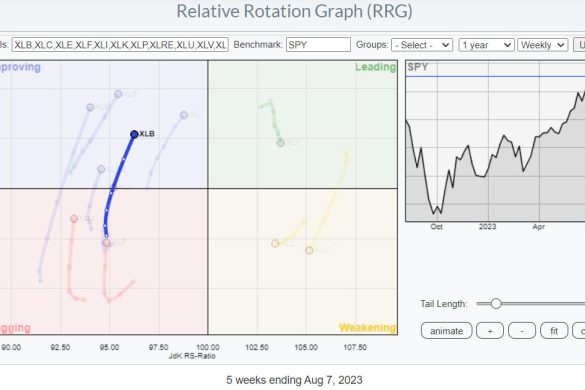Screen dimensions: 585x390
Task: Expand the Weekly timeframe dropdown
Action: [x=542, y=45]
